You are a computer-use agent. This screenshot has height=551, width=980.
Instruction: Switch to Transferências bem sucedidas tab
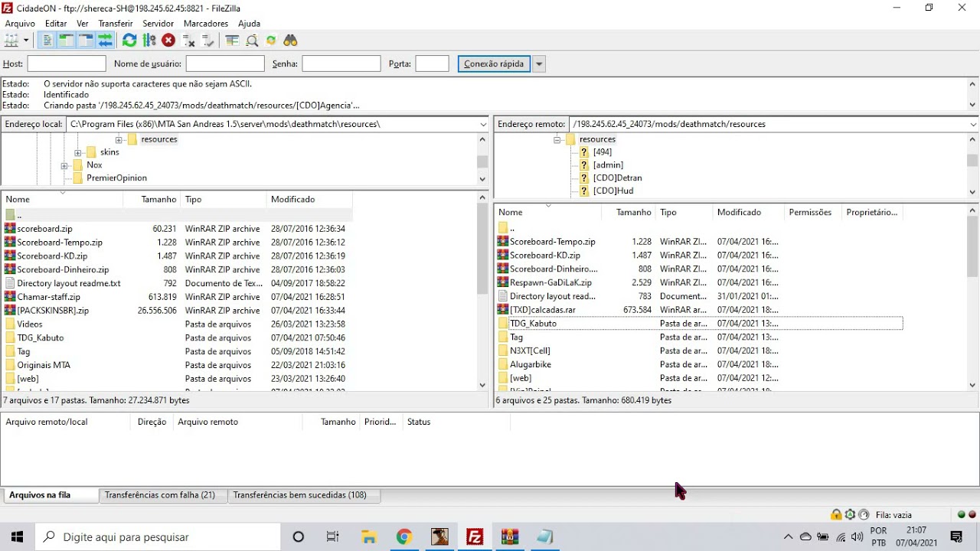point(303,495)
